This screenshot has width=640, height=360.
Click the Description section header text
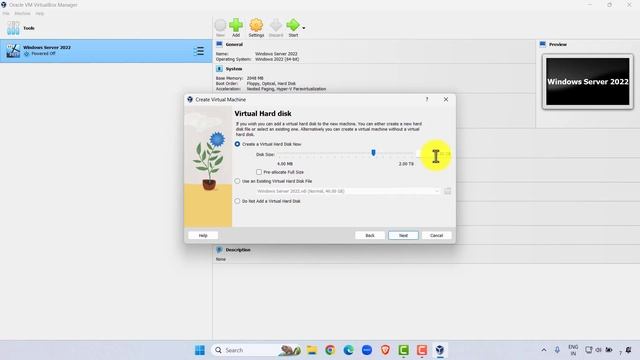[x=238, y=249]
